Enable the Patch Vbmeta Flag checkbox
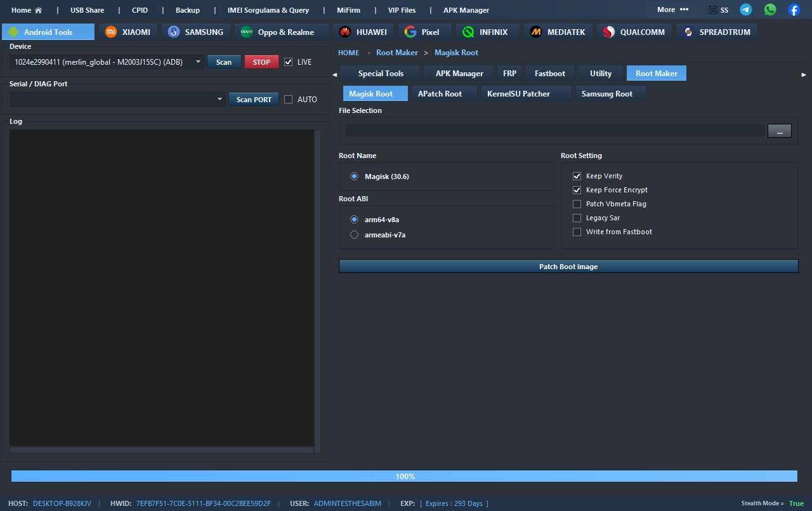 577,204
